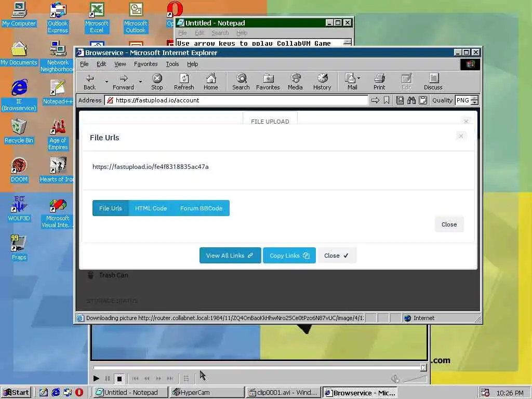Open the Discuss toolbar button

click(x=433, y=82)
